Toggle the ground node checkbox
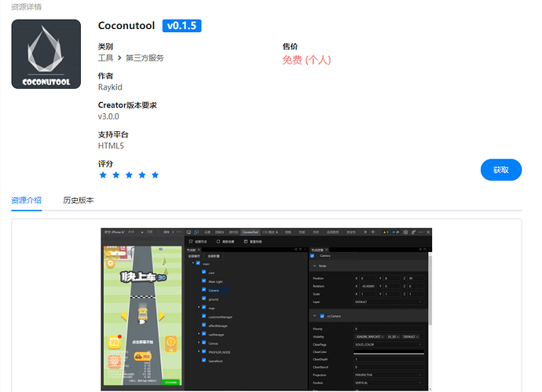This screenshot has width=542, height=392. point(204,299)
